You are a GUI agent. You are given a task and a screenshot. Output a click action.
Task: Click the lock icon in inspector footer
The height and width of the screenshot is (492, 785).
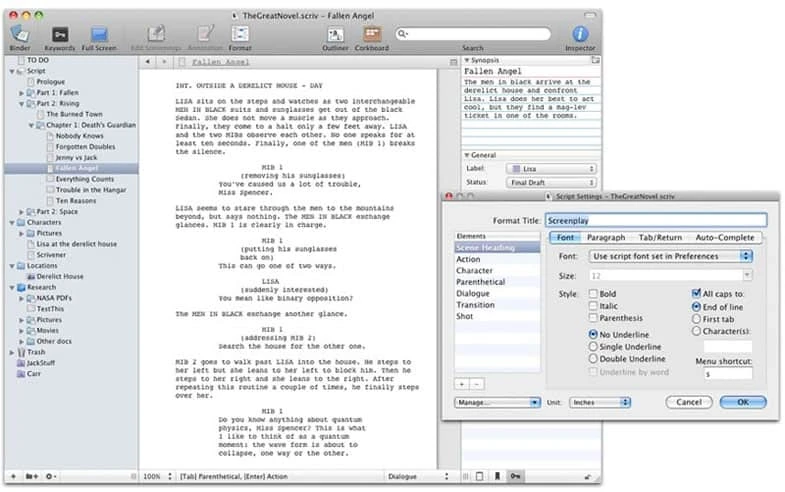[x=587, y=476]
